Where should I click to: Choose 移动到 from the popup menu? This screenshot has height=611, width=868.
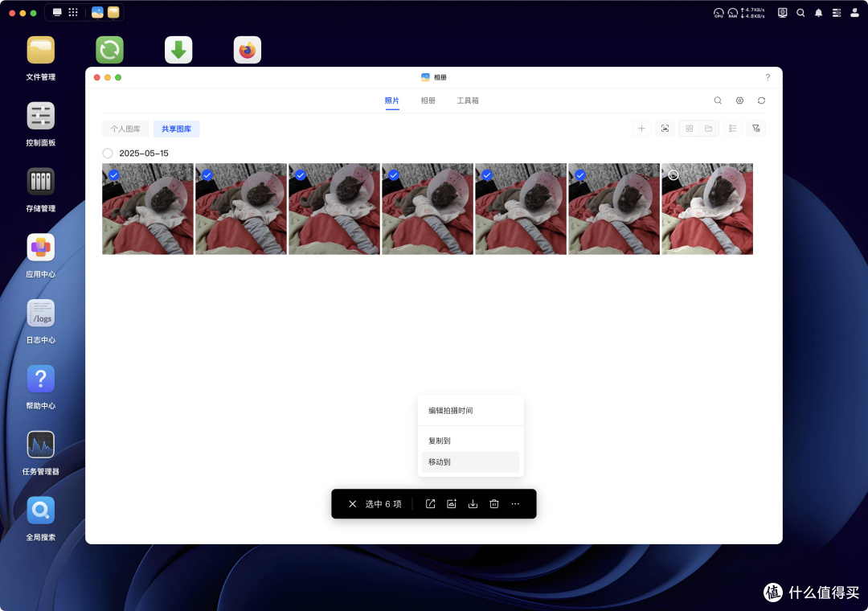click(470, 462)
